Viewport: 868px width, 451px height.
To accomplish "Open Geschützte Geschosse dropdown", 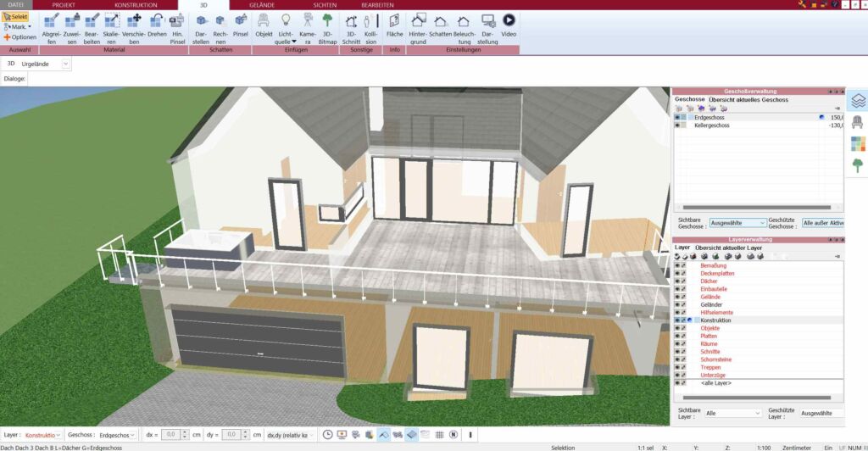I will [822, 223].
